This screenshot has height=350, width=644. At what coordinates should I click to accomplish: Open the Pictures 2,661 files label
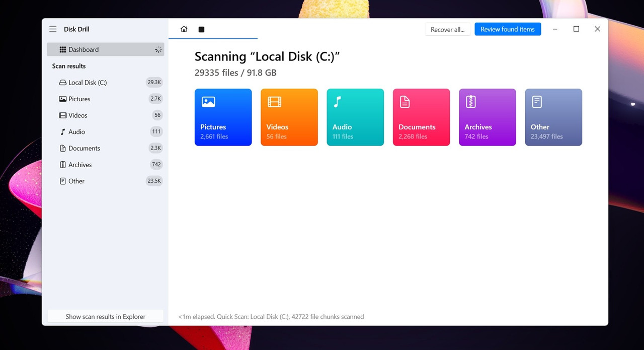tap(214, 136)
